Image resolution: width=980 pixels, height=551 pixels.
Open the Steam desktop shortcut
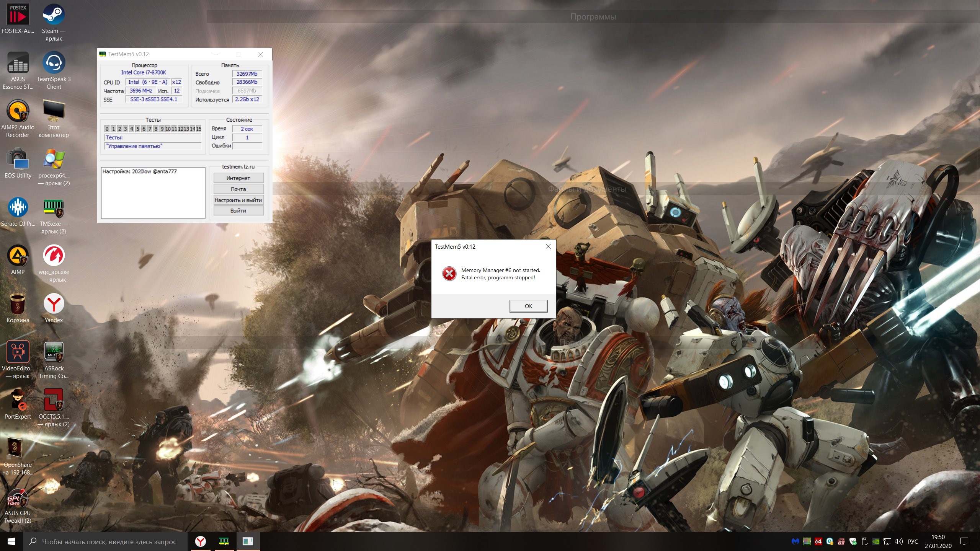tap(53, 15)
